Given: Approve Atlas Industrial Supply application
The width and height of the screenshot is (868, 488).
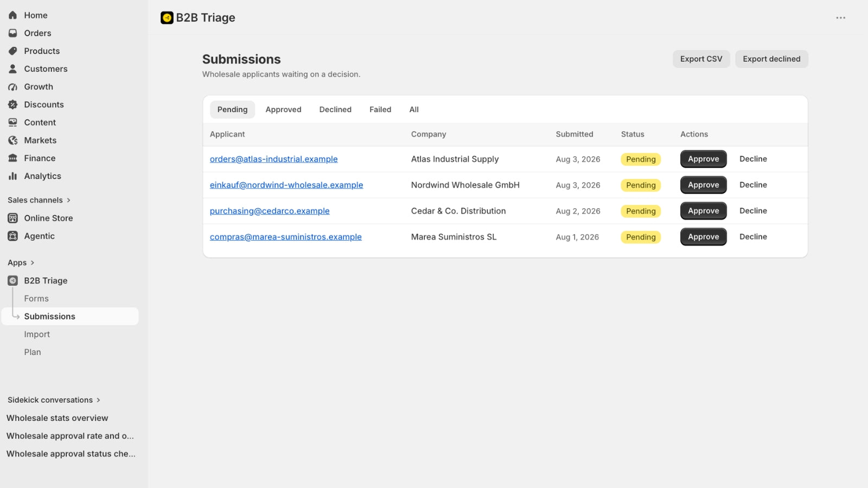Looking at the screenshot, I should 704,159.
